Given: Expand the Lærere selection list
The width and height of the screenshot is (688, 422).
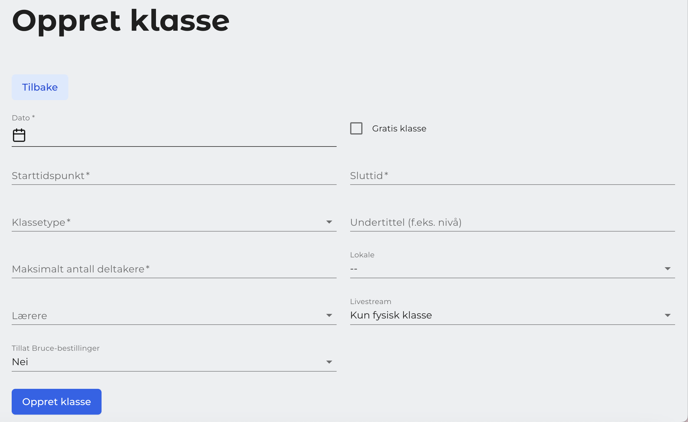Looking at the screenshot, I should pyautogui.click(x=174, y=315).
